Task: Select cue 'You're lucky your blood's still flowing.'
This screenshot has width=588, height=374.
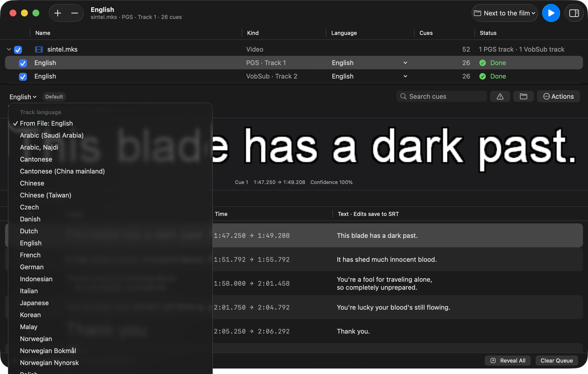Action: coord(394,308)
